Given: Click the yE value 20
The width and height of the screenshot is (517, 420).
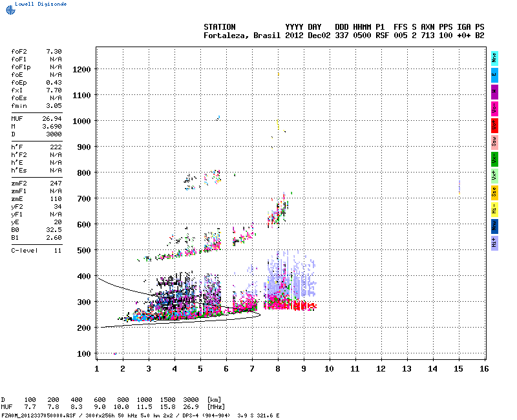Looking at the screenshot, I should 58,222.
